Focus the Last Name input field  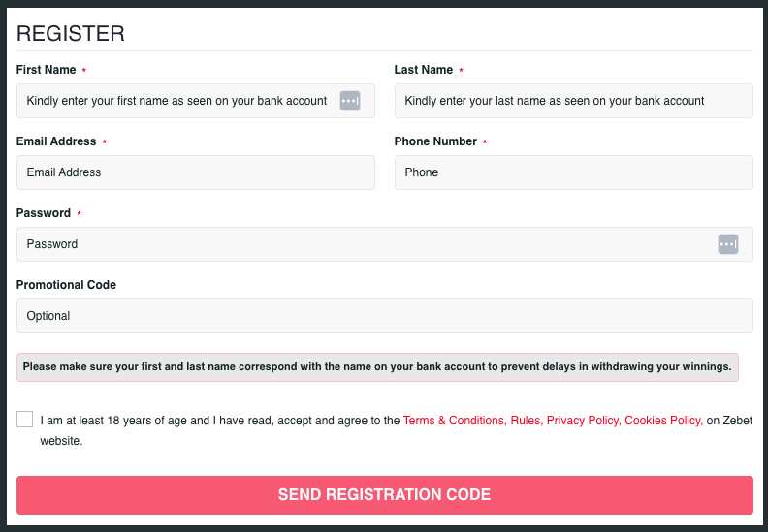(x=573, y=101)
